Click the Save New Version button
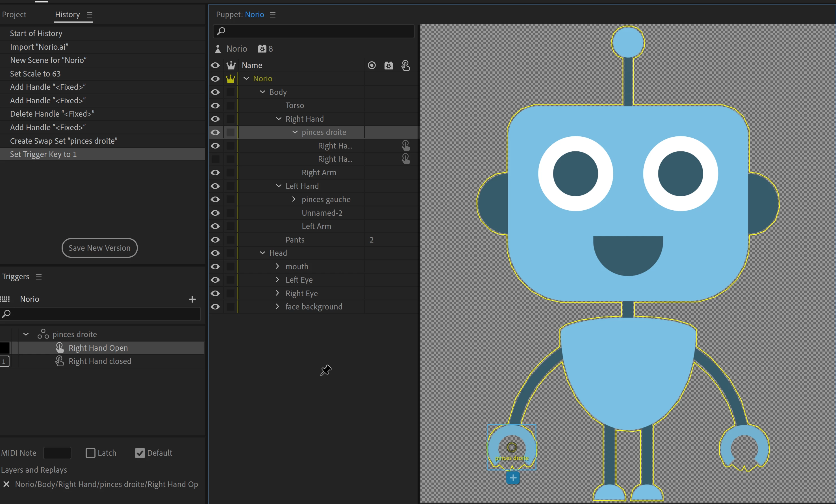 (x=99, y=248)
